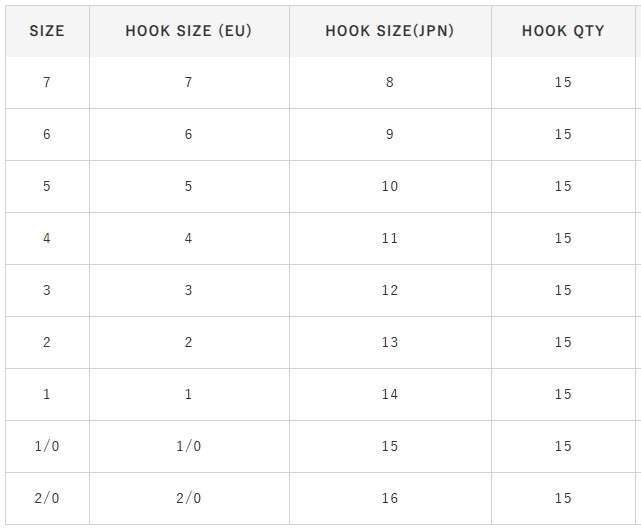The image size is (641, 531).
Task: Select JPN hook size 9 cell
Action: (x=390, y=134)
